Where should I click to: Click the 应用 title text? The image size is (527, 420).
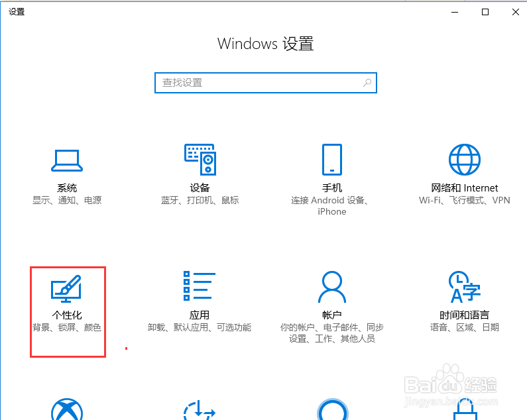click(x=200, y=315)
